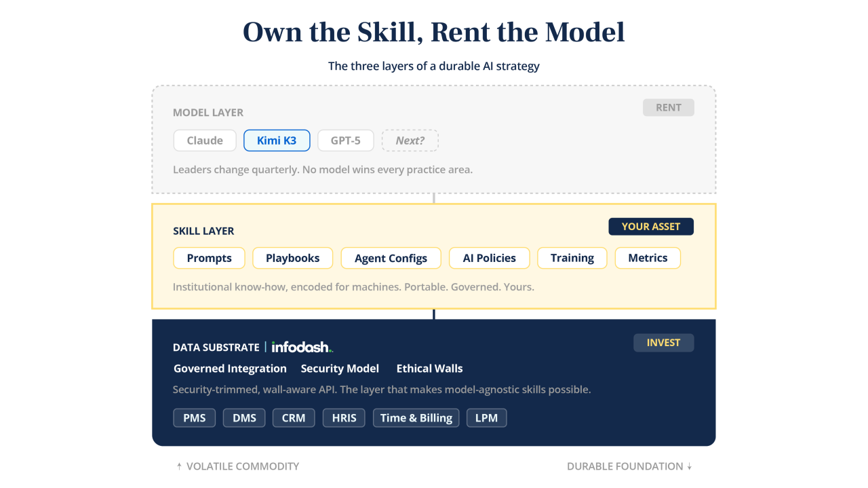Select the Kimi K3 model chip

(x=277, y=140)
